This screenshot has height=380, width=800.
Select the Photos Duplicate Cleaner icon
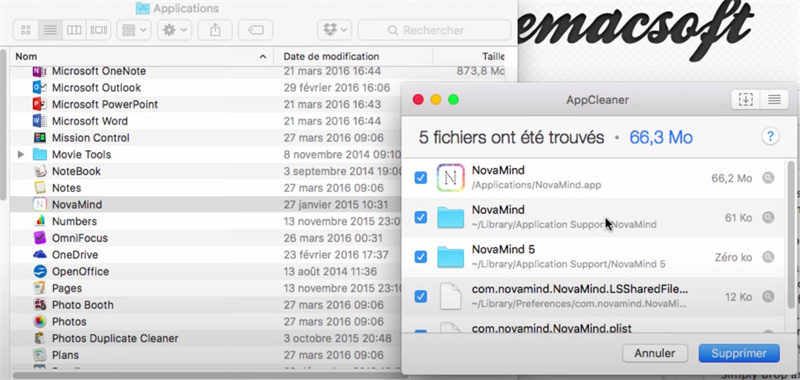[x=39, y=338]
